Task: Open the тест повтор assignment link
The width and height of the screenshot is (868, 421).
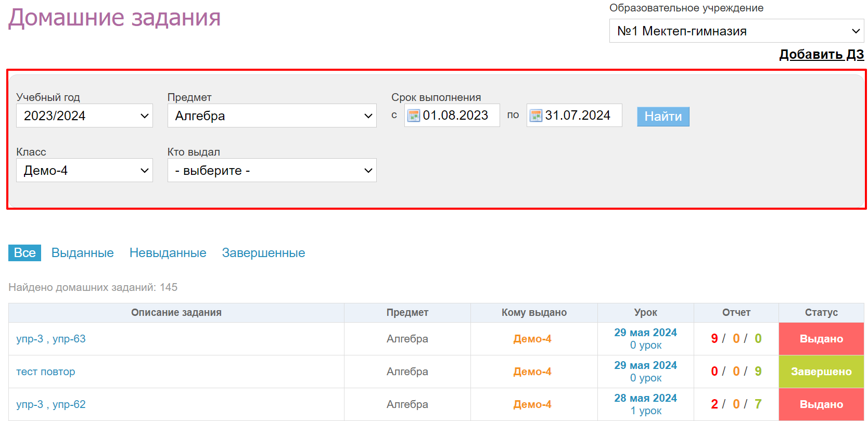Action: point(46,372)
